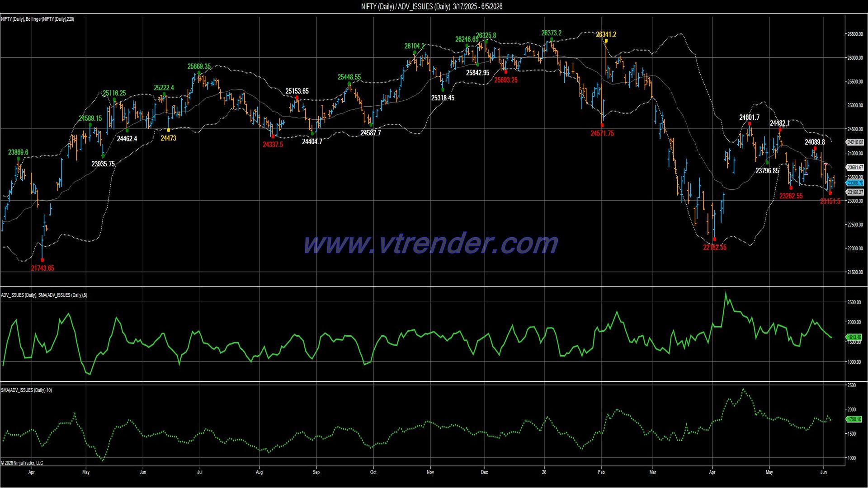Click the green 1613.40 breadth value tag
Viewport: 868px width, 488px height.
(854, 337)
